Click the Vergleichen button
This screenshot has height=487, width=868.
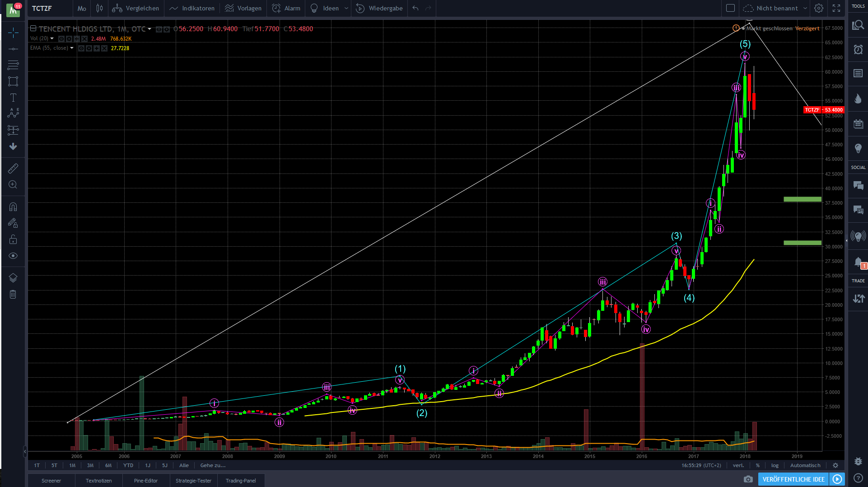point(135,8)
